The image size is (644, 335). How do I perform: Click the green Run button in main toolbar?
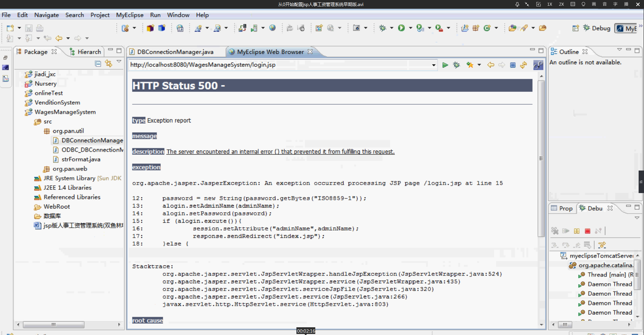coord(401,28)
